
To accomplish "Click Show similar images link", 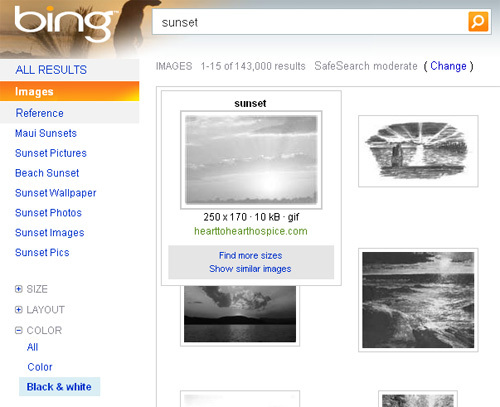I will pos(250,269).
